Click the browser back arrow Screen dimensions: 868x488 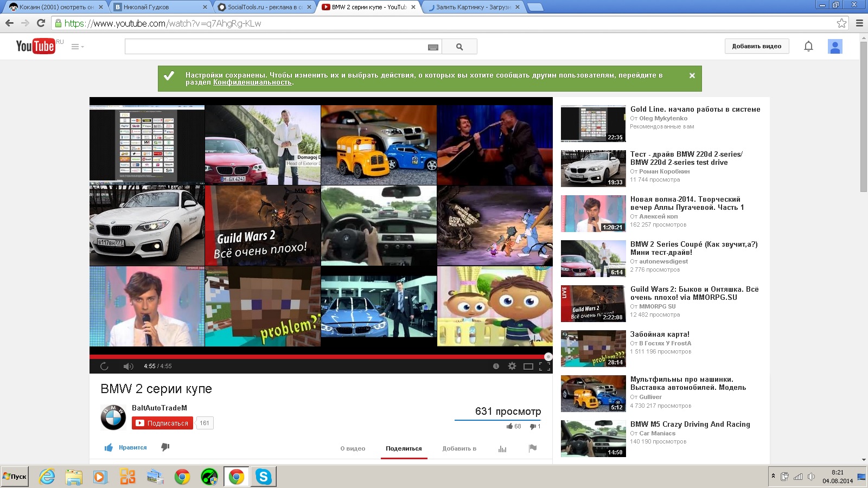click(9, 23)
